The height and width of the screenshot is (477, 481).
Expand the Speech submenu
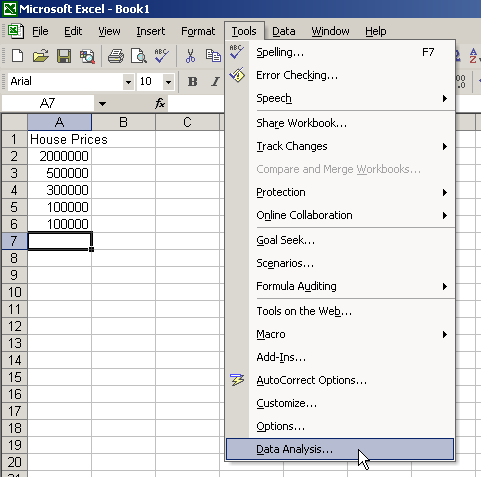(444, 98)
